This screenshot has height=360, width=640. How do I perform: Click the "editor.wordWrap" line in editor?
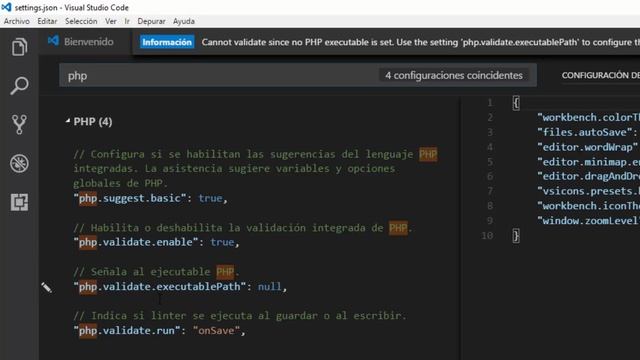pos(588,147)
